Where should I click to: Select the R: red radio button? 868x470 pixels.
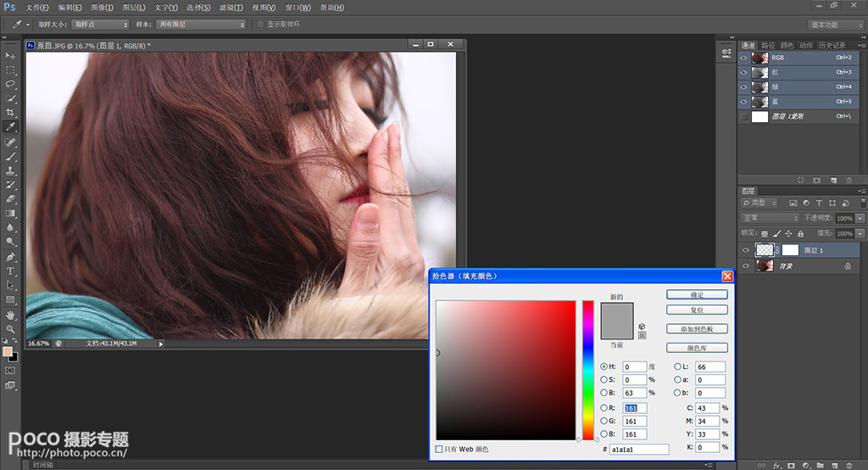pos(604,408)
